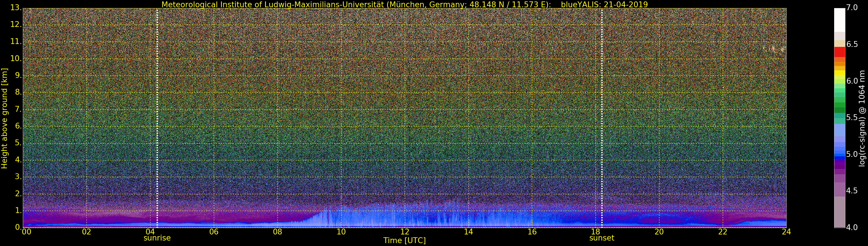
Task: Click the colorbar tick label '4.0'
Action: [852, 227]
